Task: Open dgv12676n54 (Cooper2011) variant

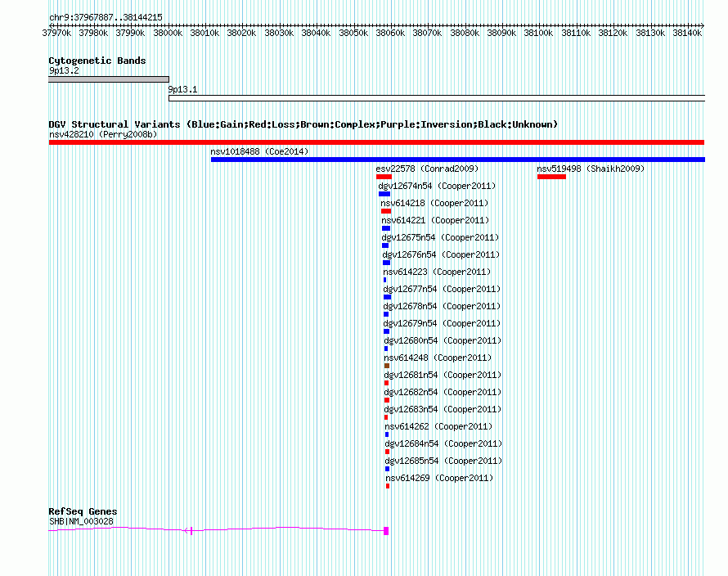Action: click(x=441, y=254)
